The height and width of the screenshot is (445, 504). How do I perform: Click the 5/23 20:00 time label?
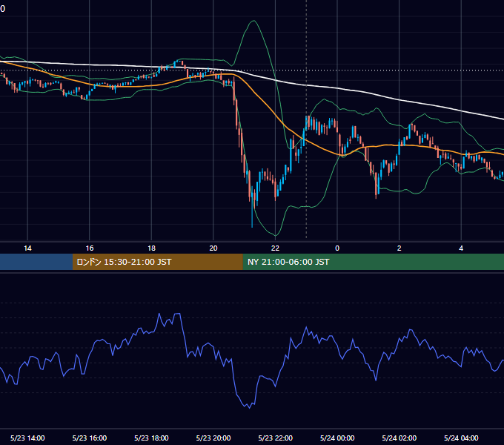click(x=213, y=438)
